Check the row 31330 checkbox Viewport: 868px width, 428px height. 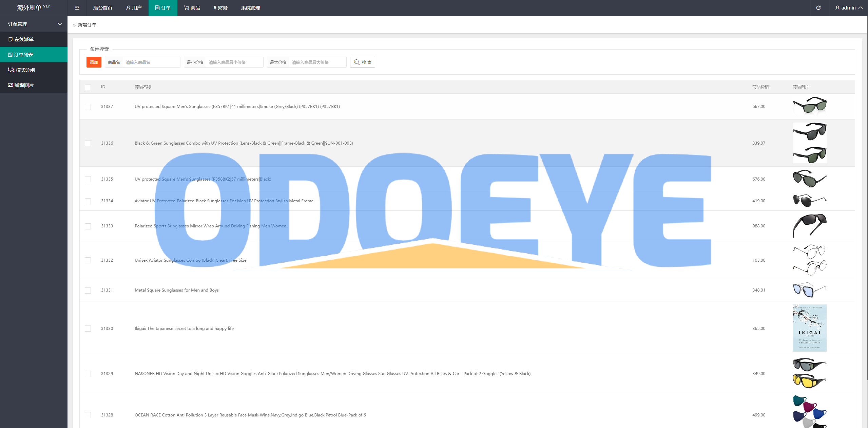pyautogui.click(x=88, y=329)
